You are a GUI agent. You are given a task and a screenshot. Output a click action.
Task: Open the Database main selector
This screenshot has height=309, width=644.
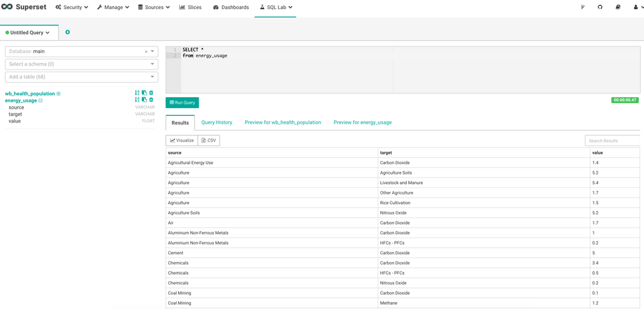81,51
